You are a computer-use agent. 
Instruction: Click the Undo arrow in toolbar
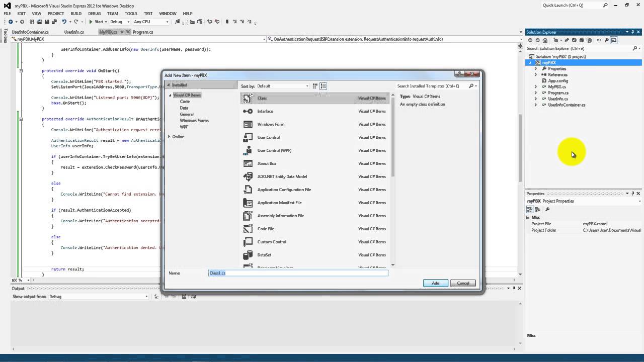(64, 22)
